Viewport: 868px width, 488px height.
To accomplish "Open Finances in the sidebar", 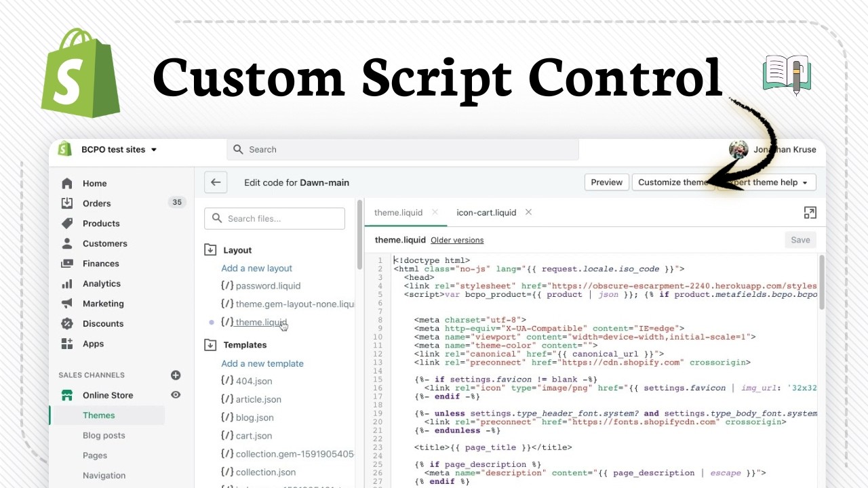I will coord(100,263).
